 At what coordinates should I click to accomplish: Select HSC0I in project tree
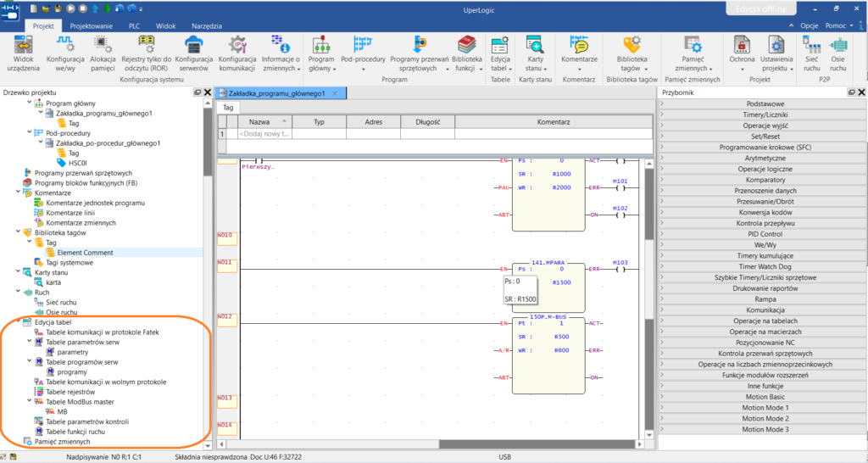click(78, 163)
